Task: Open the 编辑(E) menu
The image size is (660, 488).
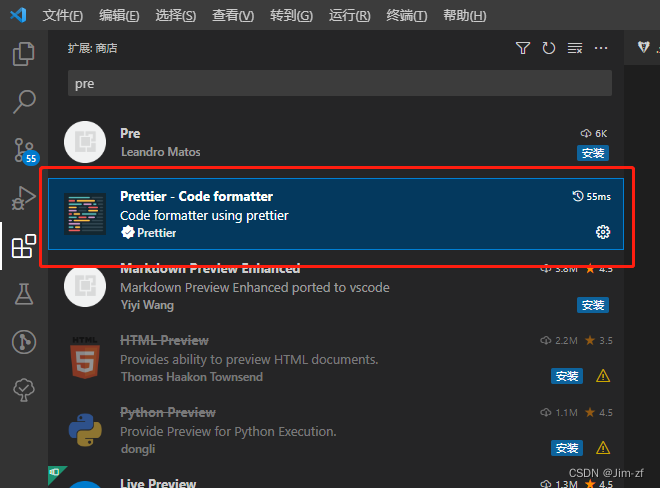Action: click(119, 16)
